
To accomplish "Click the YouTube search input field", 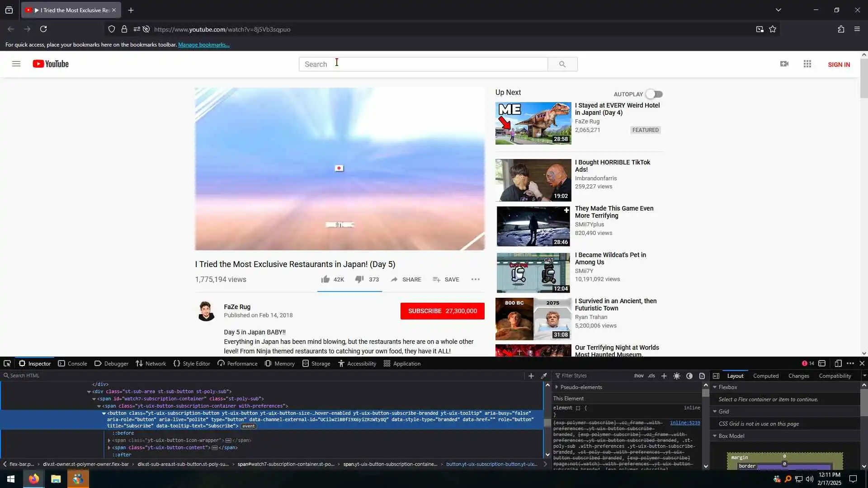I will pyautogui.click(x=423, y=65).
